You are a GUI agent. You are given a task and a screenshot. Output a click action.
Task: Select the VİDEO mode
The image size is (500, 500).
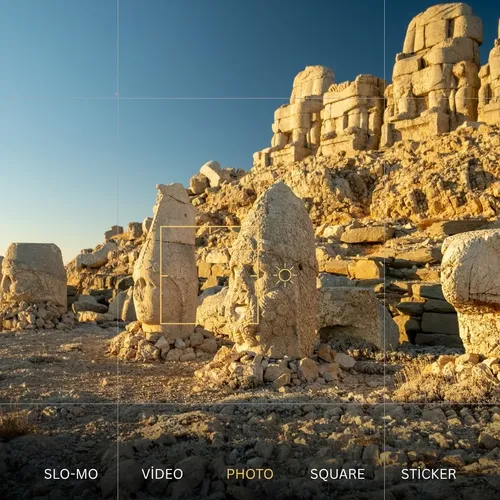(x=162, y=474)
